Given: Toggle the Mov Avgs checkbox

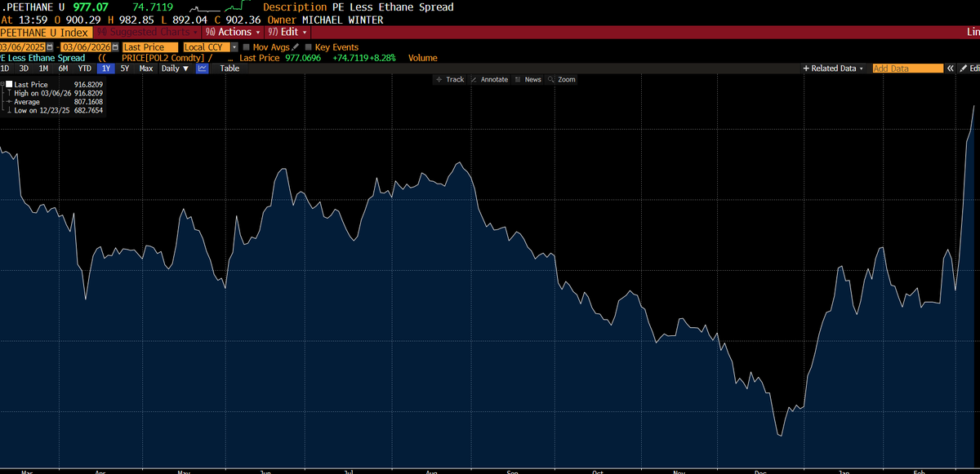Looking at the screenshot, I should click(x=247, y=47).
